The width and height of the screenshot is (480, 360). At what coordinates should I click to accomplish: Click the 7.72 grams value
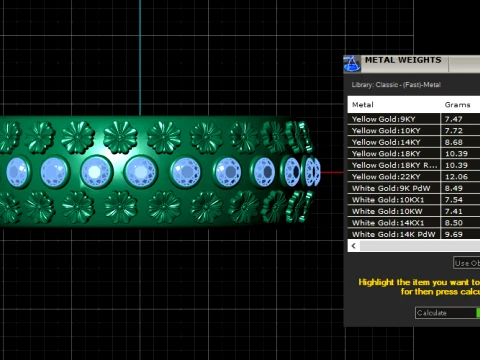(453, 131)
